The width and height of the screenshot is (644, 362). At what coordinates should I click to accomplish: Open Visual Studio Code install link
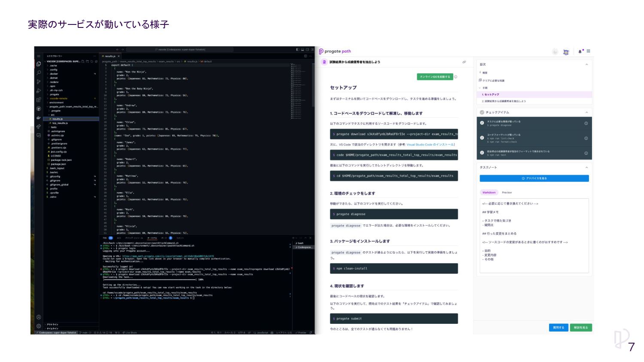(x=430, y=145)
